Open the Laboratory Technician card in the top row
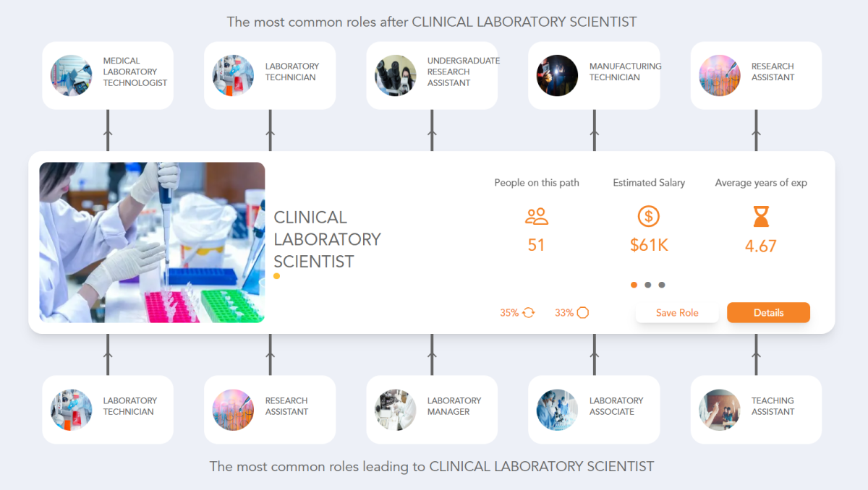The height and width of the screenshot is (490, 868). [269, 75]
